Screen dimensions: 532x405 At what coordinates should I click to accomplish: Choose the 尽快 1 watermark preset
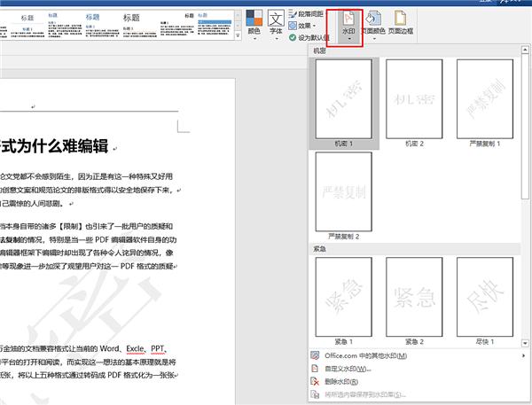point(484,299)
